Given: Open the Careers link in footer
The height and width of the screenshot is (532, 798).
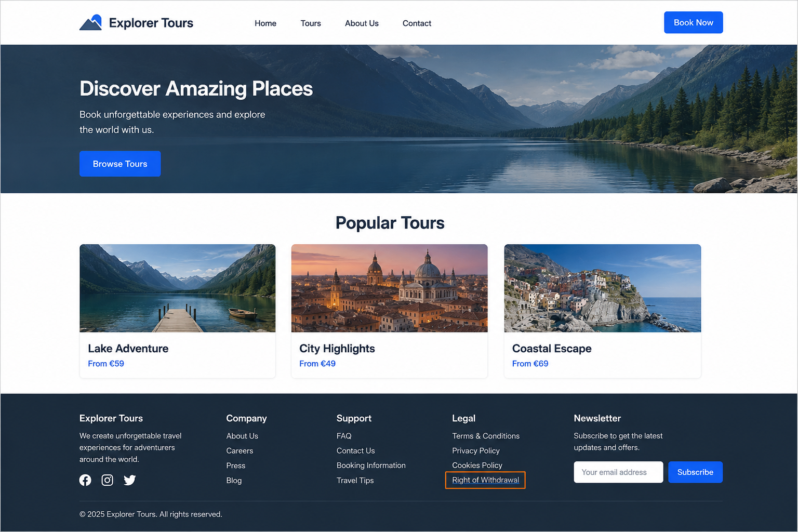Looking at the screenshot, I should pos(240,451).
